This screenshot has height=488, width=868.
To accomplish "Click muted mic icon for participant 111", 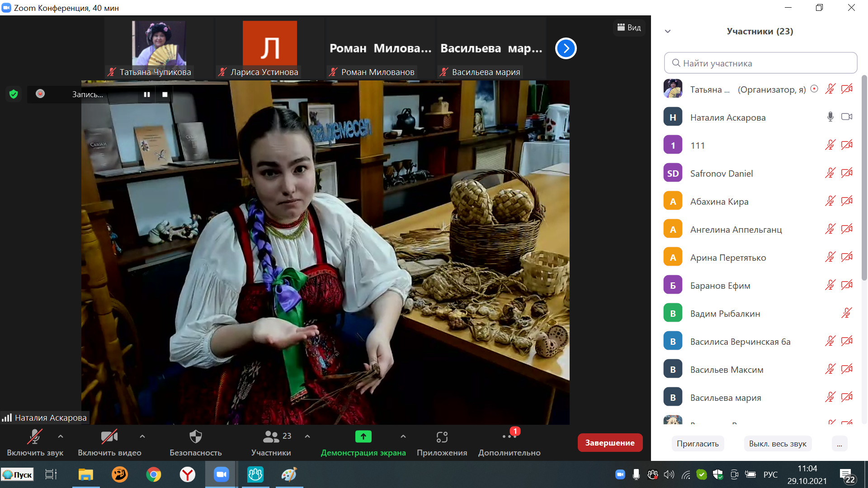I will coord(830,145).
